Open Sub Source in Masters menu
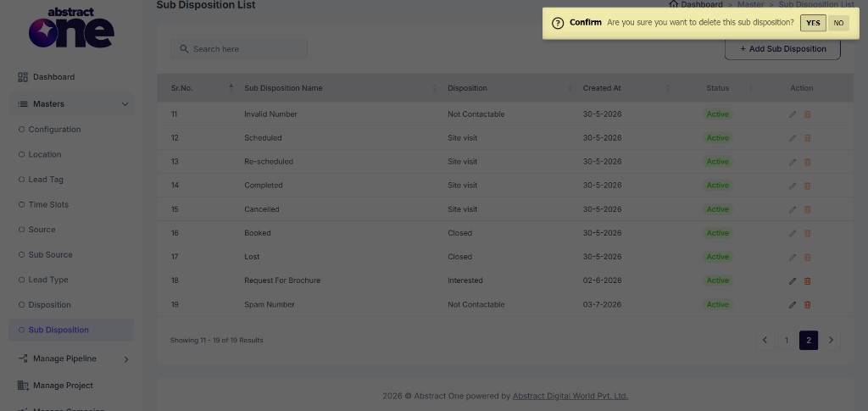The width and height of the screenshot is (868, 411). point(50,254)
